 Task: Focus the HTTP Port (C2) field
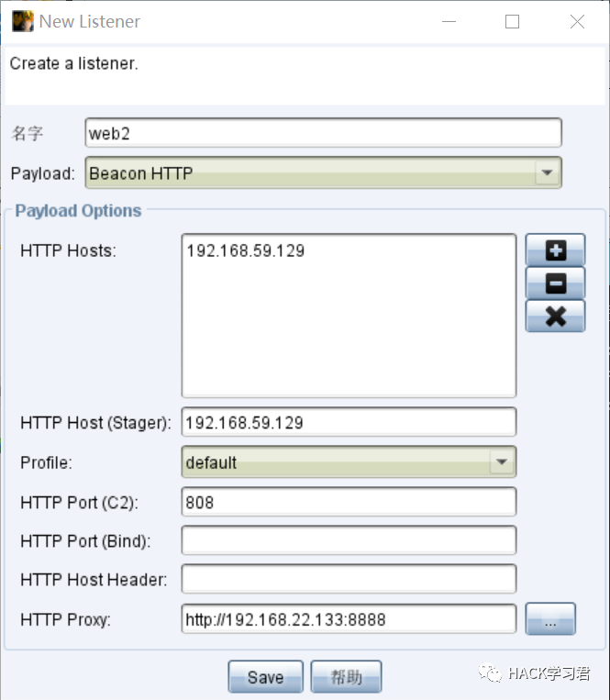(349, 502)
